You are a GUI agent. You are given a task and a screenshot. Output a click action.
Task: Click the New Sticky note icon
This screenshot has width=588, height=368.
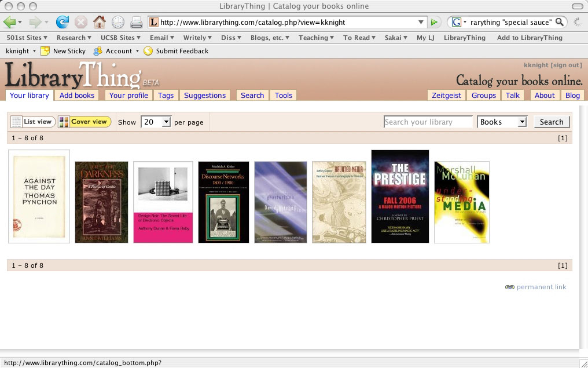tap(45, 50)
